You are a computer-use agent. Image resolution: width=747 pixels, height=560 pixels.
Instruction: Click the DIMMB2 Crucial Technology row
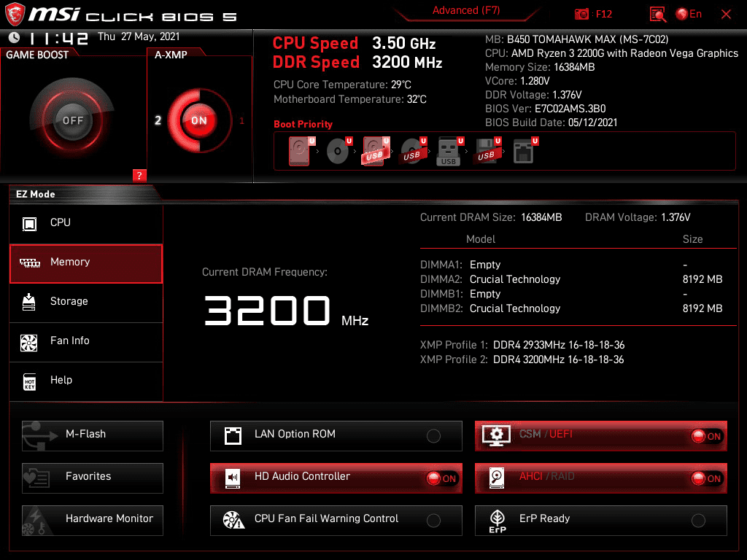click(571, 308)
